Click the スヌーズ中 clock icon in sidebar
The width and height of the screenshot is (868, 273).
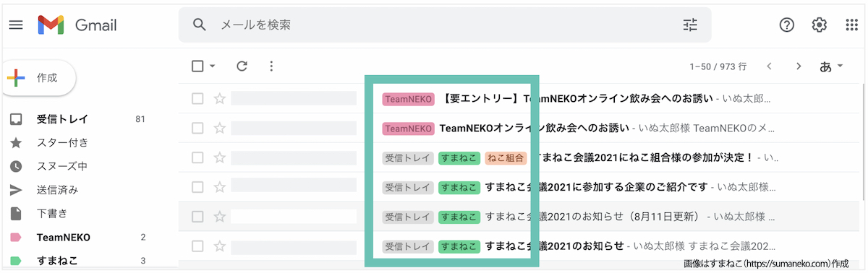point(16,166)
